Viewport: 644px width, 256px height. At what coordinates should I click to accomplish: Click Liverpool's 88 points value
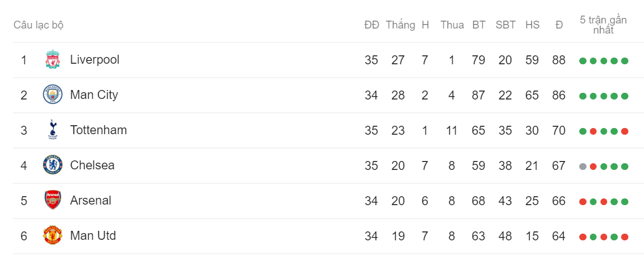click(559, 60)
